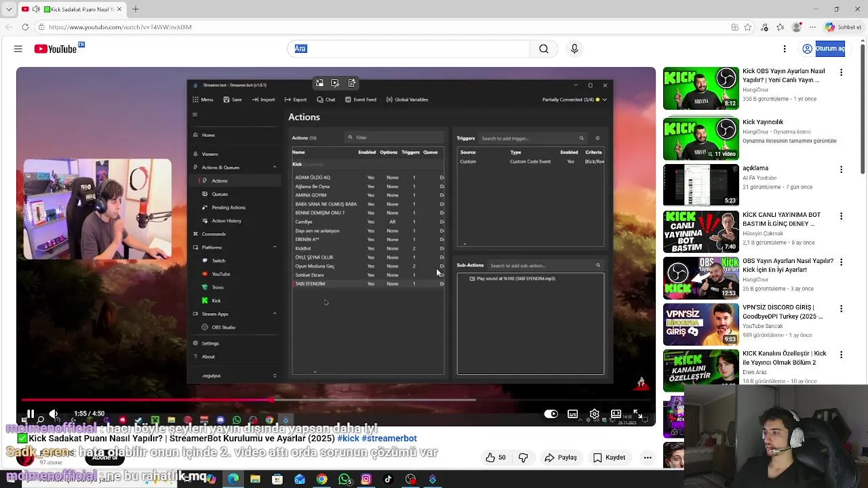Dislike the video
This screenshot has width=868, height=488.
click(x=523, y=457)
